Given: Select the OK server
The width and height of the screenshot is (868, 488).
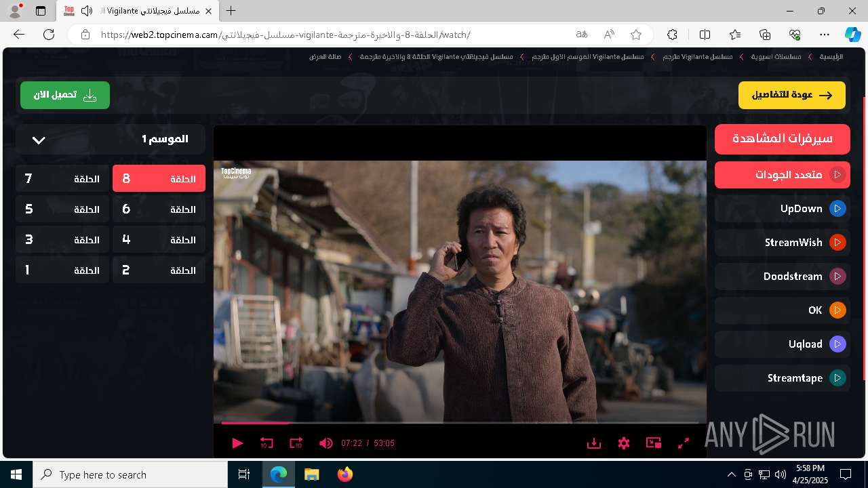Looking at the screenshot, I should click(783, 310).
